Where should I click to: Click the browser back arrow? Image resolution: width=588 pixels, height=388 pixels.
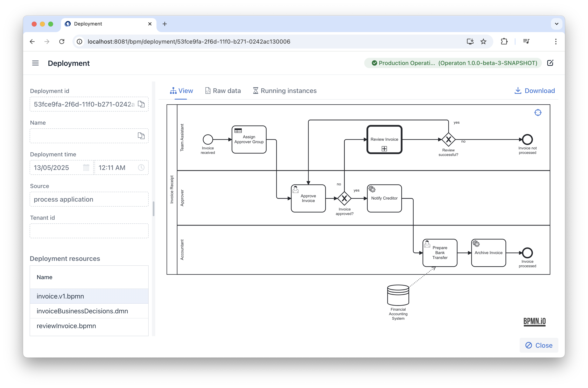click(x=32, y=42)
